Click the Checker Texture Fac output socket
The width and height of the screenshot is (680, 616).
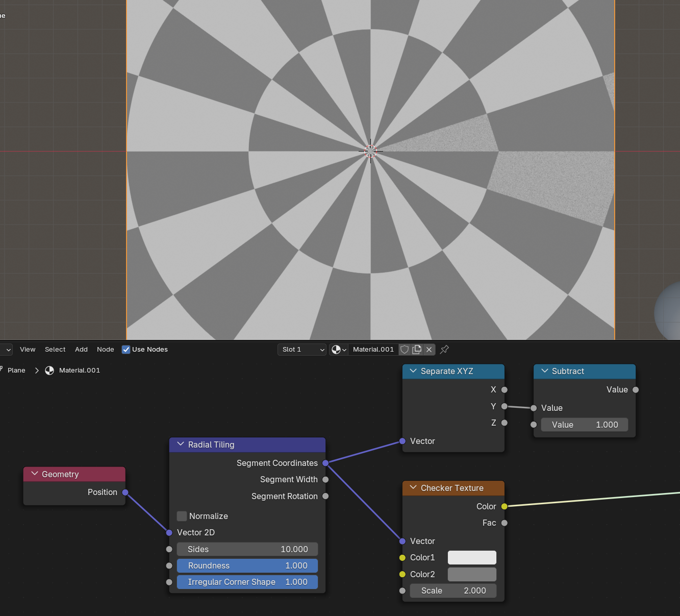tap(505, 523)
